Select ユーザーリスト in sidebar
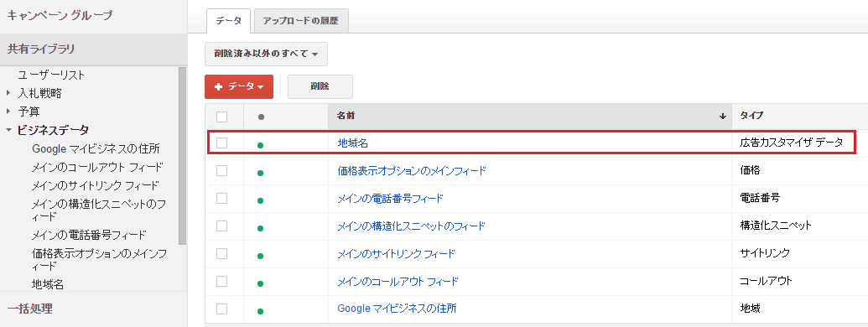 point(51,75)
